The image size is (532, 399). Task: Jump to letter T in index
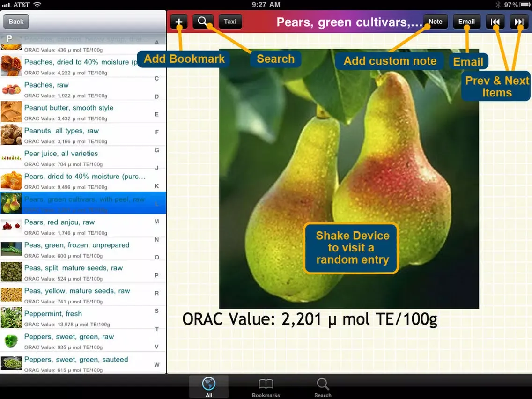[157, 329]
